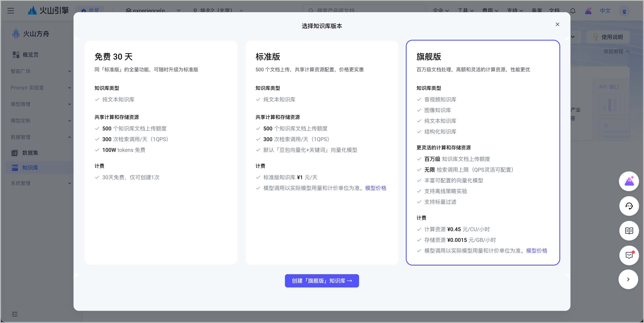The height and width of the screenshot is (323, 644).
Task: Close the 选择知识库版本 dialog
Action: point(557,24)
